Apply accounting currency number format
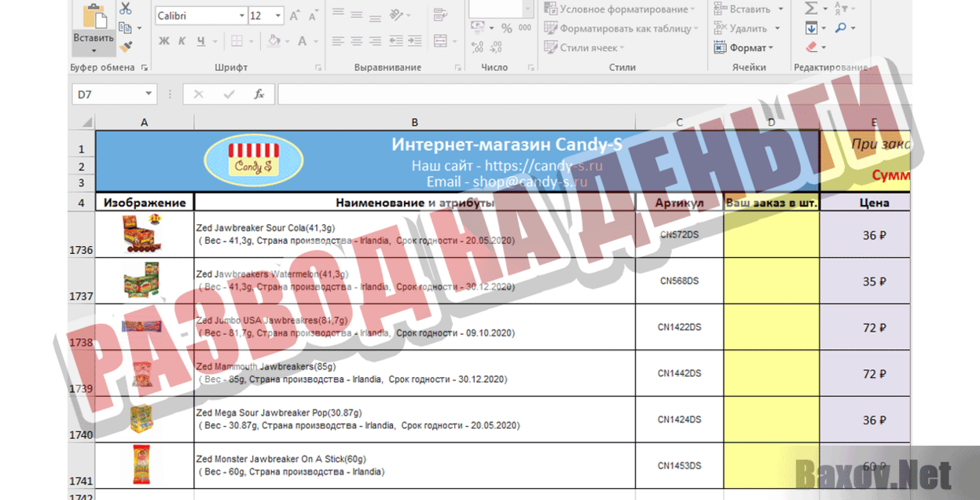Viewport: 980px width, 500px height. click(477, 28)
